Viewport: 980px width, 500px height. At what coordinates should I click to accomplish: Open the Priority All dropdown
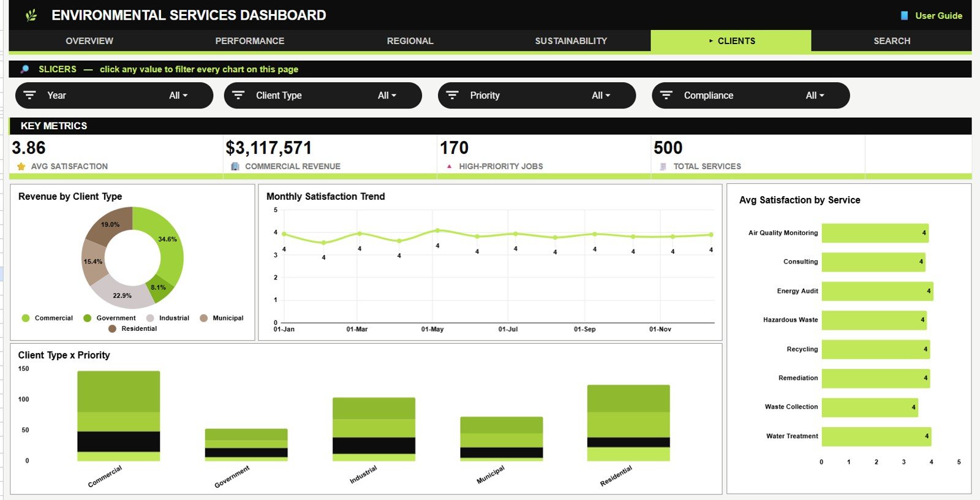point(601,96)
